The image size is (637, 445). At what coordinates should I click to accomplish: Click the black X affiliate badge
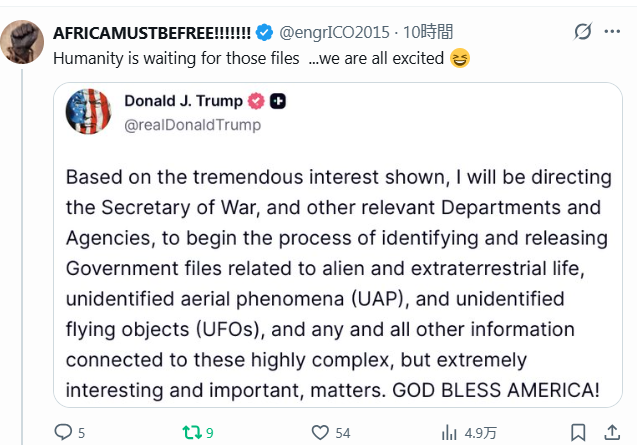(279, 101)
